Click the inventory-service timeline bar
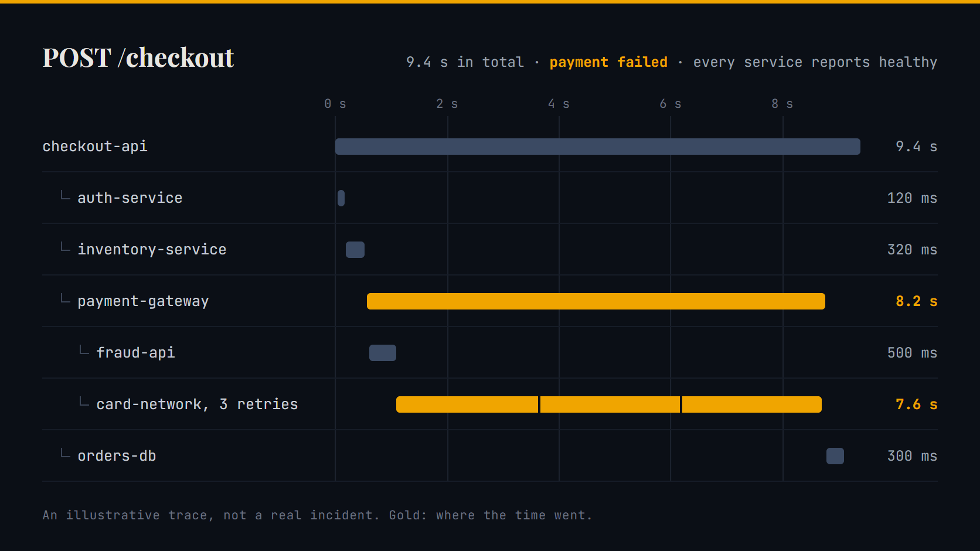 click(355, 250)
